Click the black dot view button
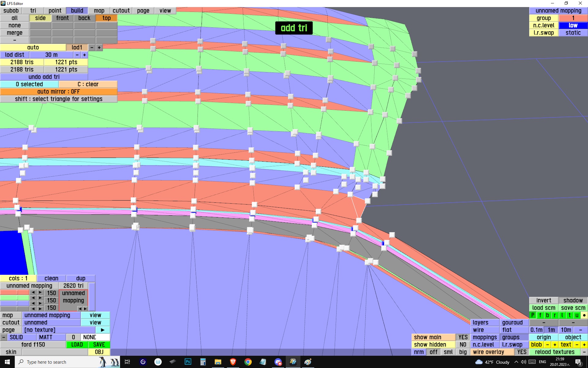Image resolution: width=588 pixels, height=368 pixels. point(584,315)
